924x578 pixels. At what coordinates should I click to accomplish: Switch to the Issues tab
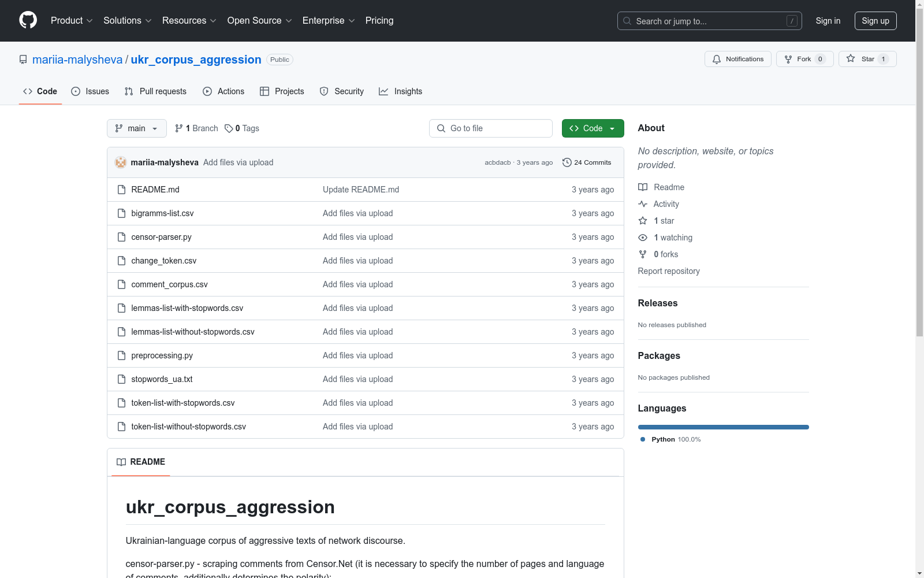pos(90,91)
